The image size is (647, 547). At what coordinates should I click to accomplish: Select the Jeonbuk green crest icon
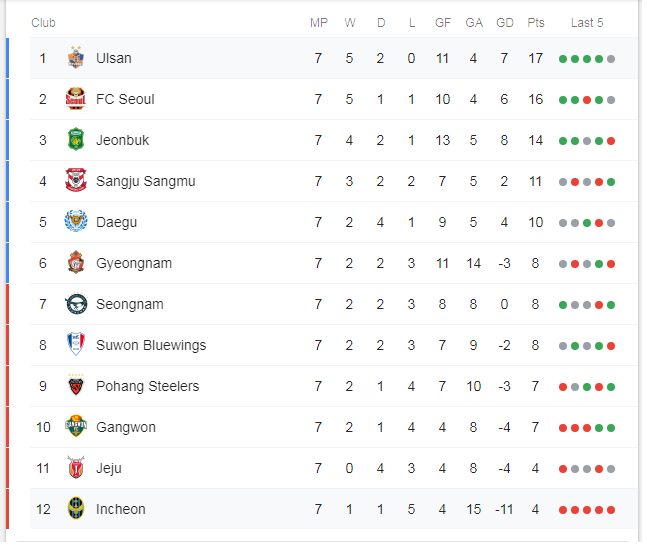pos(76,139)
